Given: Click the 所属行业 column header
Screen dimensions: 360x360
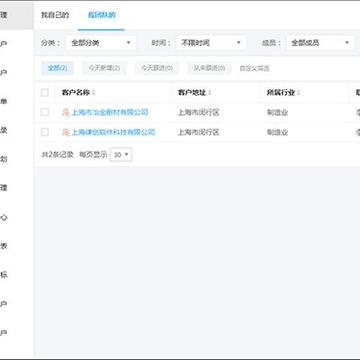Looking at the screenshot, I should [281, 93].
